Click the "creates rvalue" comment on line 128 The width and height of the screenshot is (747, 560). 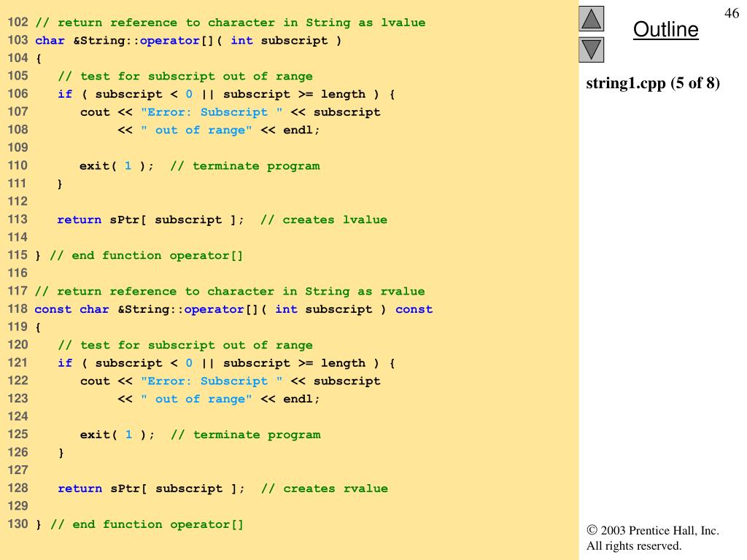point(325,489)
